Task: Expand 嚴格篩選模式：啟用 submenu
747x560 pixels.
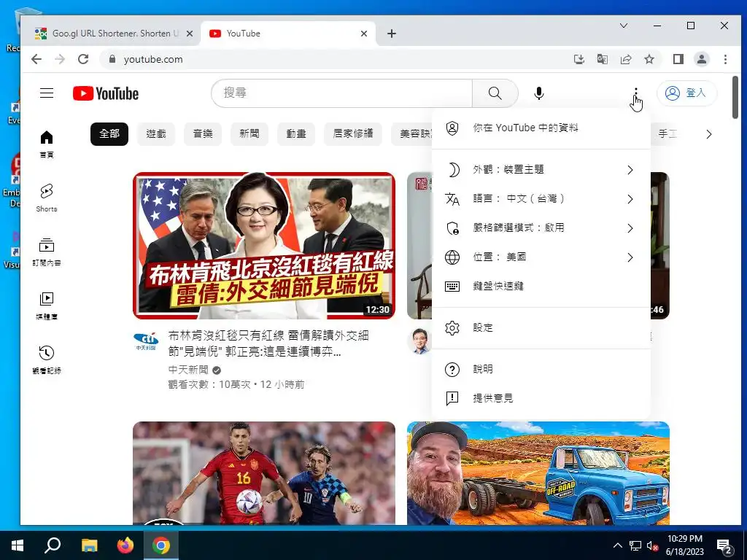Action: tap(541, 228)
